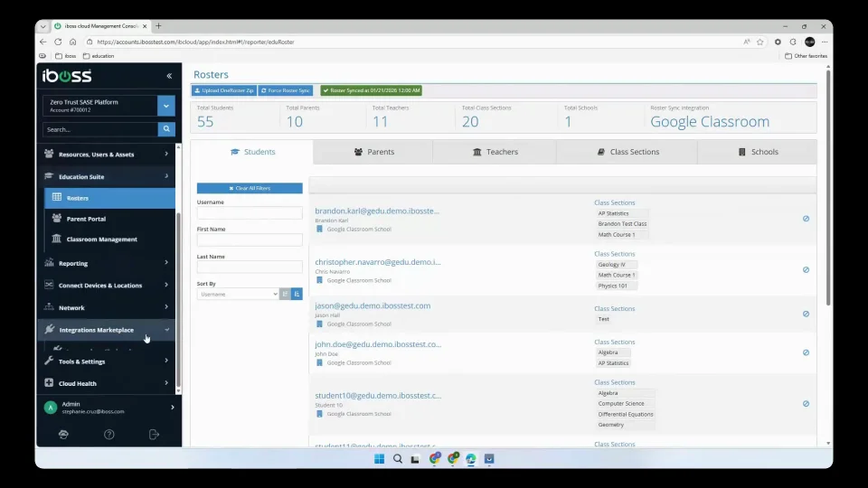
Task: Expand Connect Devices & Locations menu
Action: coord(108,286)
